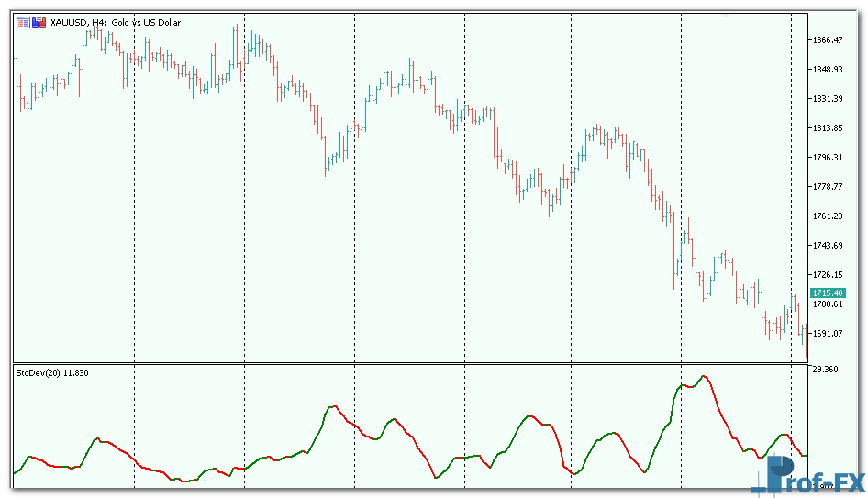Click the 1866.47 price axis label
Viewport: 868px width, 498px height.
(x=828, y=40)
